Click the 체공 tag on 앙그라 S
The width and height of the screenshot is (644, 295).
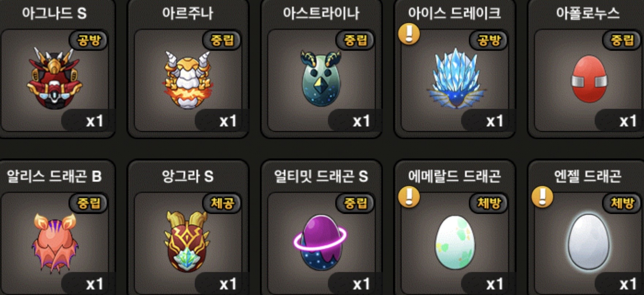click(222, 203)
